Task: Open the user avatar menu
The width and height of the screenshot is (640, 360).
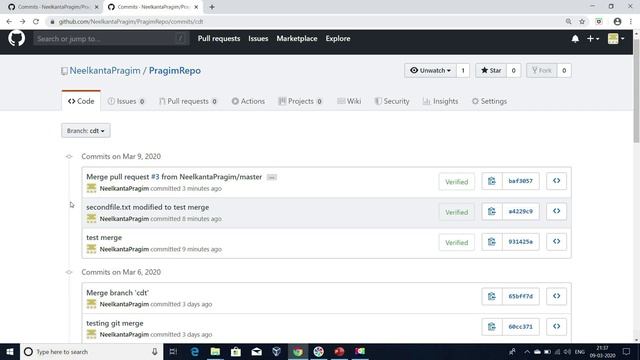Action: pos(616,39)
